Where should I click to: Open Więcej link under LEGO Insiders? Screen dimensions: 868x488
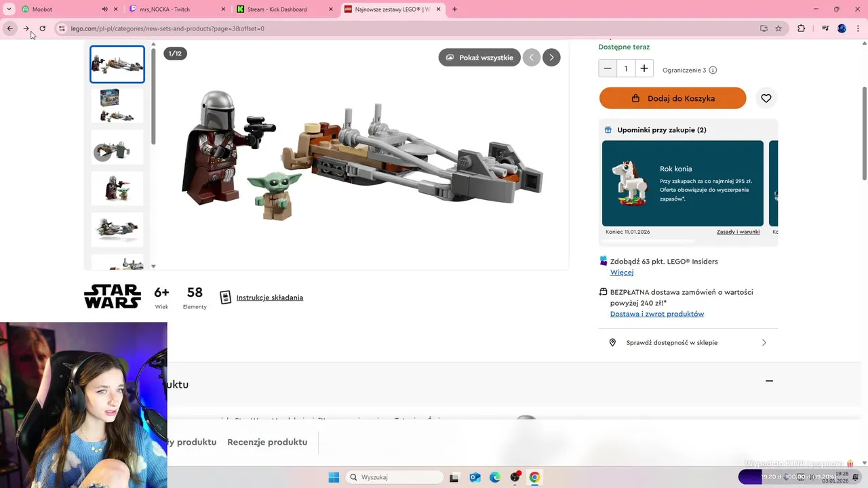(x=622, y=272)
